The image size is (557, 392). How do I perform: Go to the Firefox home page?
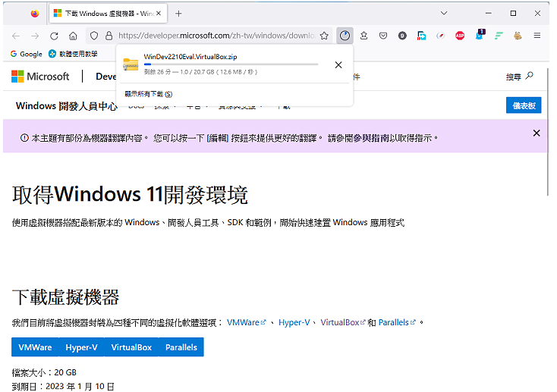(x=73, y=36)
